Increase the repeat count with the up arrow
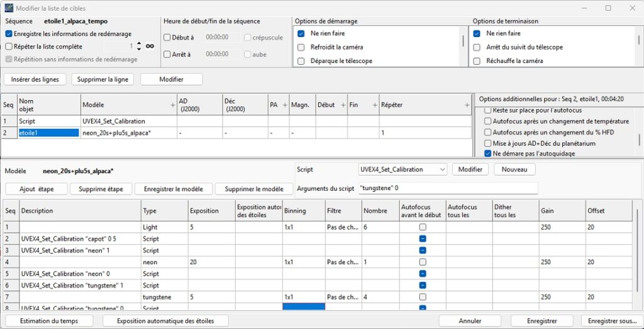Viewport: 644px width, 329px height. [x=139, y=43]
